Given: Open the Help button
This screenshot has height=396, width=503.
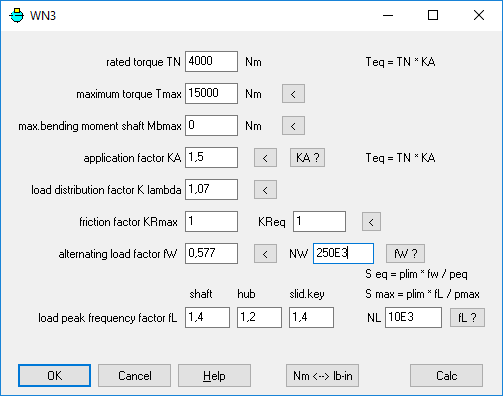Looking at the screenshot, I should [214, 376].
